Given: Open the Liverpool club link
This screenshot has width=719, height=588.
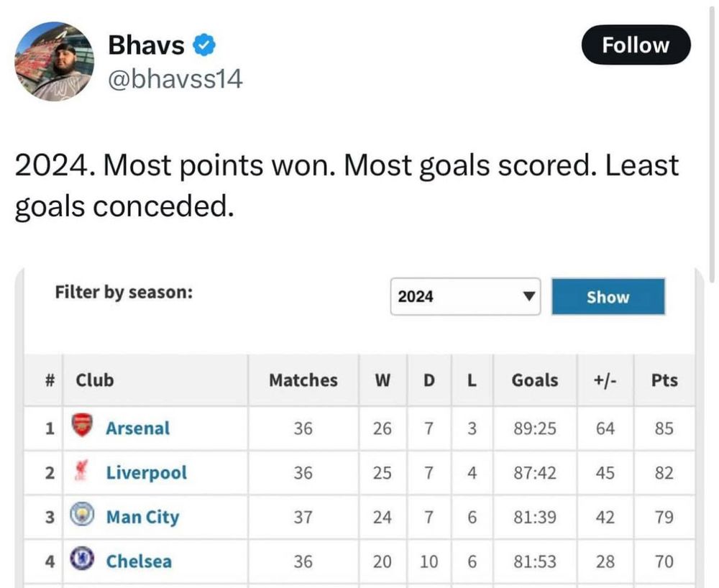Looking at the screenshot, I should point(146,473).
